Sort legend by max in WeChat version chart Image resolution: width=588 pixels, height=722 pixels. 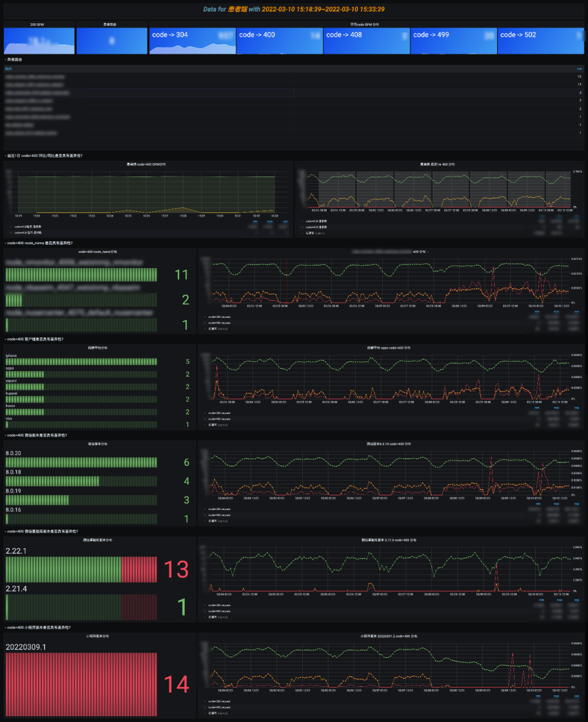(556, 504)
